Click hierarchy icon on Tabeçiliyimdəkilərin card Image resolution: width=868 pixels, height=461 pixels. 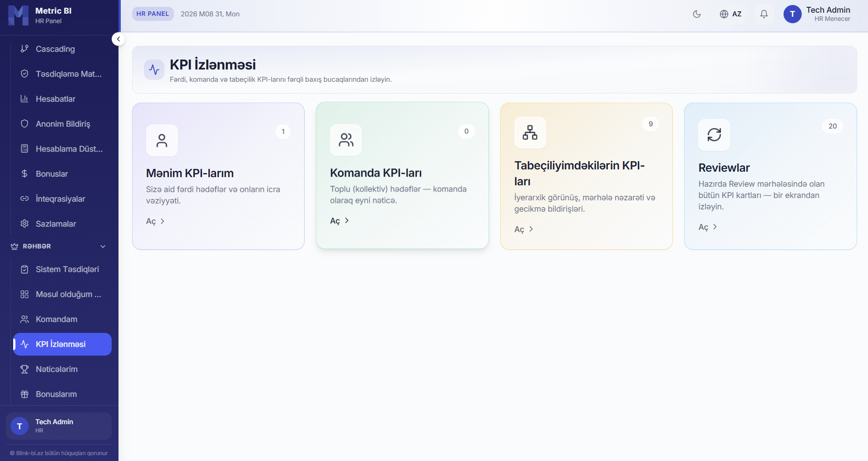click(x=530, y=133)
